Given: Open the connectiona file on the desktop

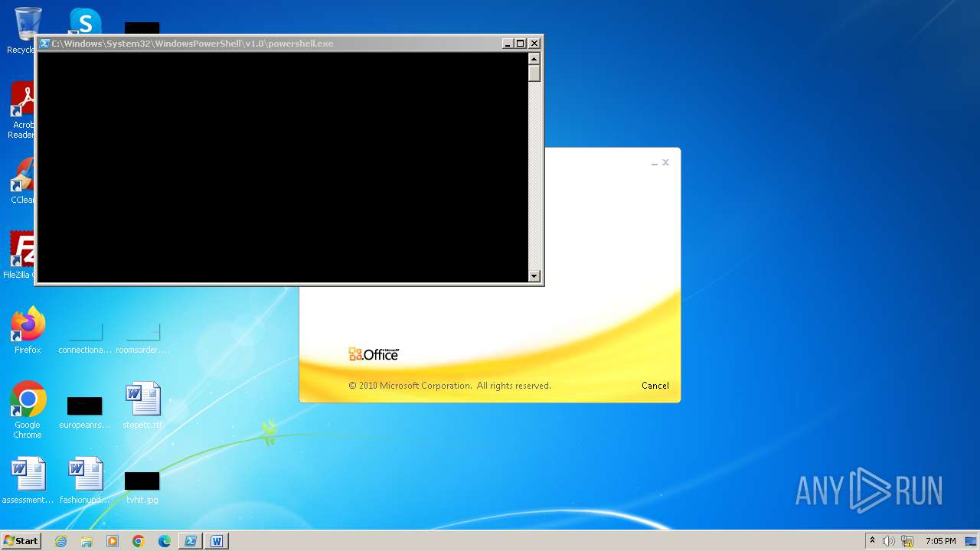Looking at the screenshot, I should (85, 338).
